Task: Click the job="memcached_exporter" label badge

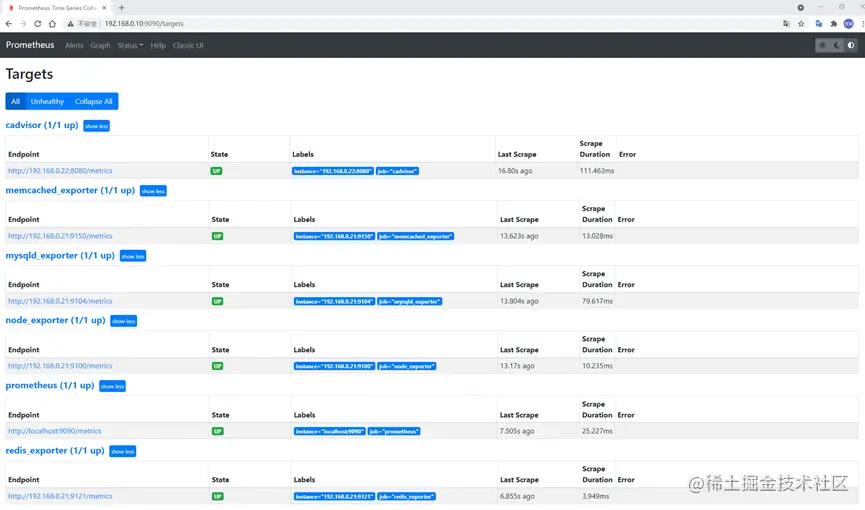Action: click(x=415, y=236)
